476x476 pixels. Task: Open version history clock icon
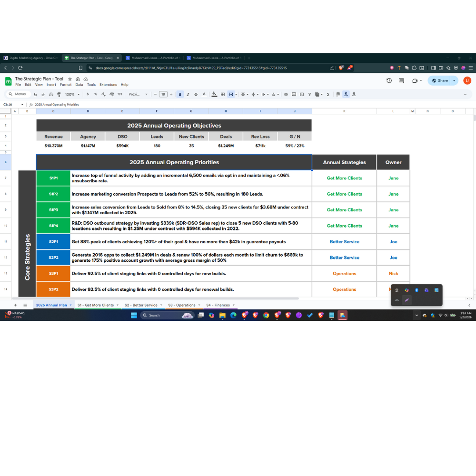[x=389, y=80]
